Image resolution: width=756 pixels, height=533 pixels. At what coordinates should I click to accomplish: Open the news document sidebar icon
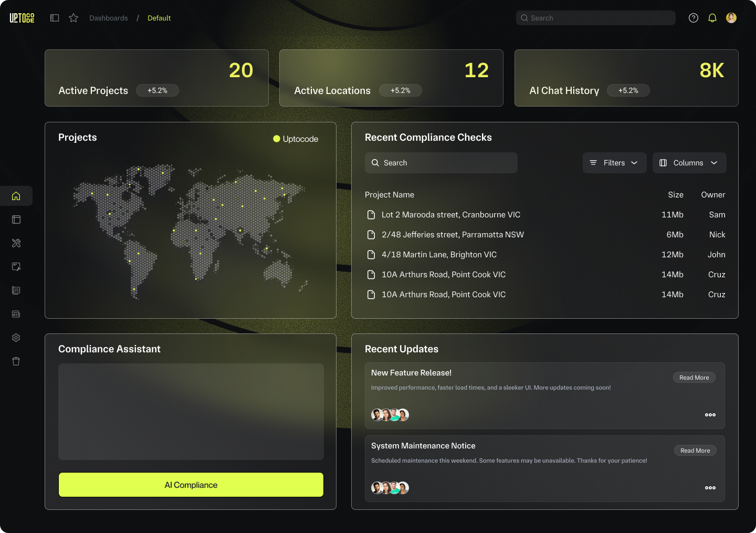pyautogui.click(x=16, y=290)
